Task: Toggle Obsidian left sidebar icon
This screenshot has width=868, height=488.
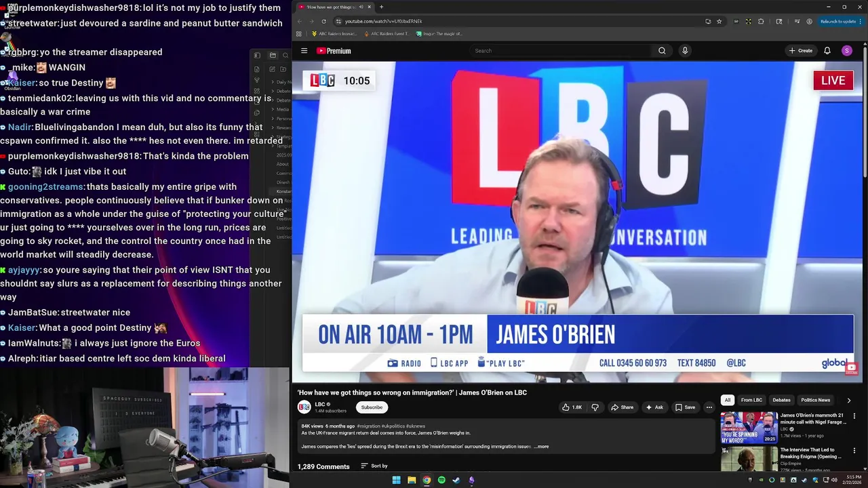Action: pos(257,55)
